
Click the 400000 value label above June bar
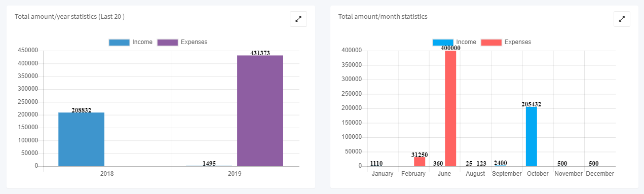coord(450,48)
